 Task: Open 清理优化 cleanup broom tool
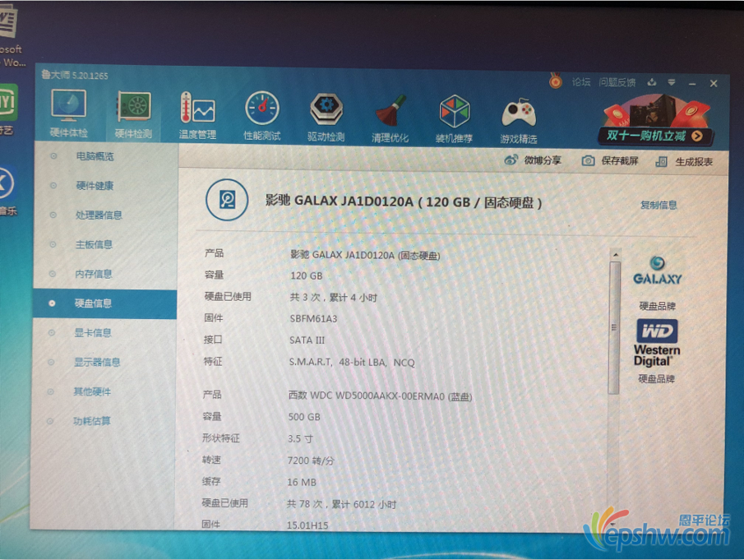[390, 118]
